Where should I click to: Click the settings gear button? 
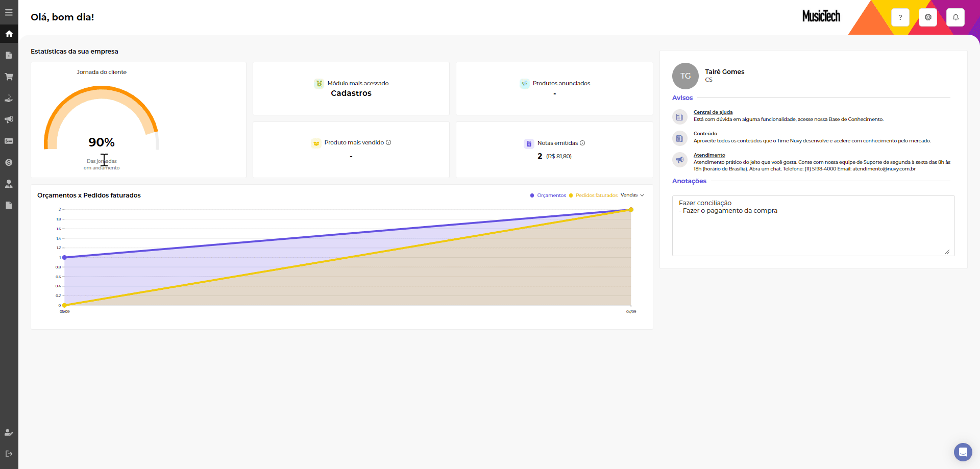[x=927, y=17]
